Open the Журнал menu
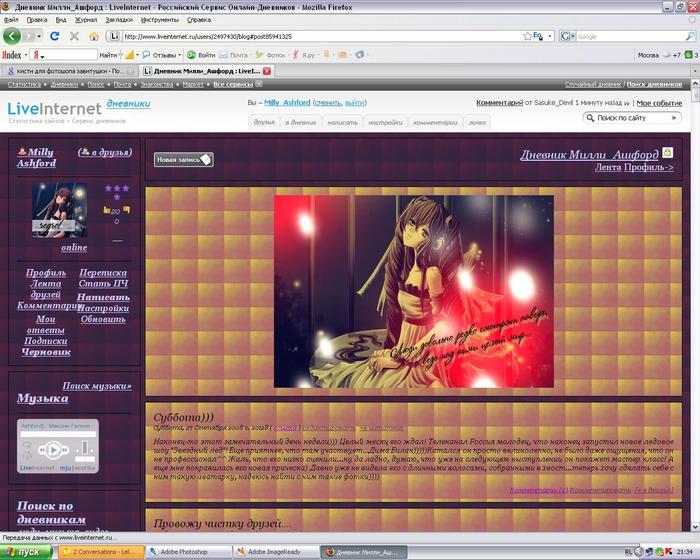700x560 pixels. coord(86,20)
